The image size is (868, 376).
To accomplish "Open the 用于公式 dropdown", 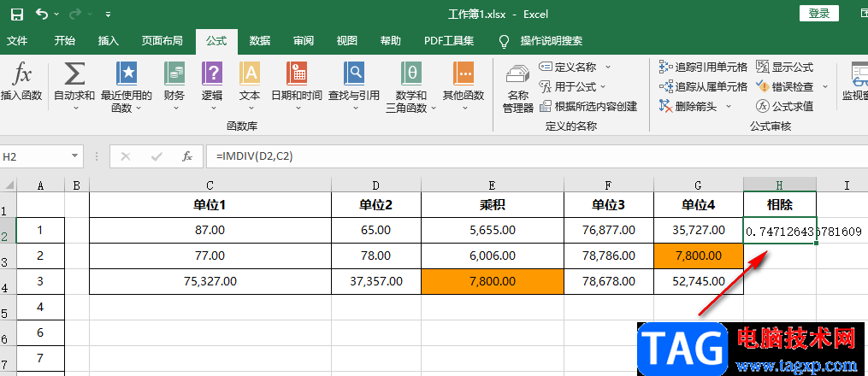I will pos(572,87).
